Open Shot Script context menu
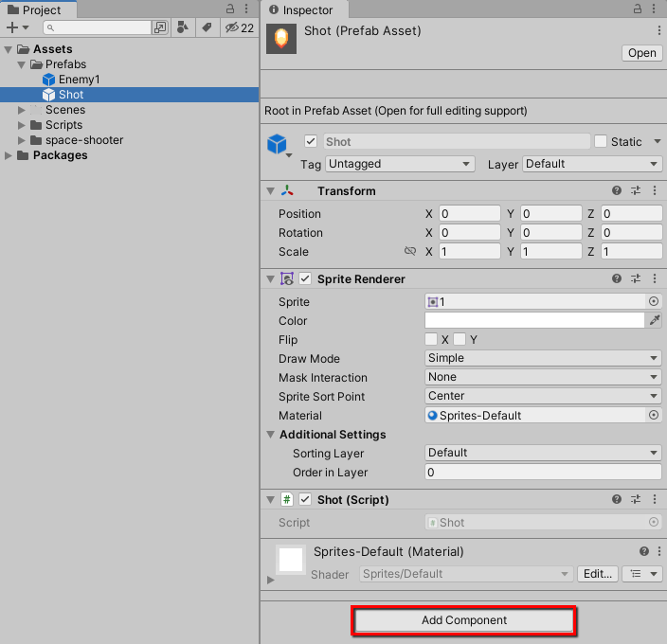The height and width of the screenshot is (644, 667). pos(655,499)
